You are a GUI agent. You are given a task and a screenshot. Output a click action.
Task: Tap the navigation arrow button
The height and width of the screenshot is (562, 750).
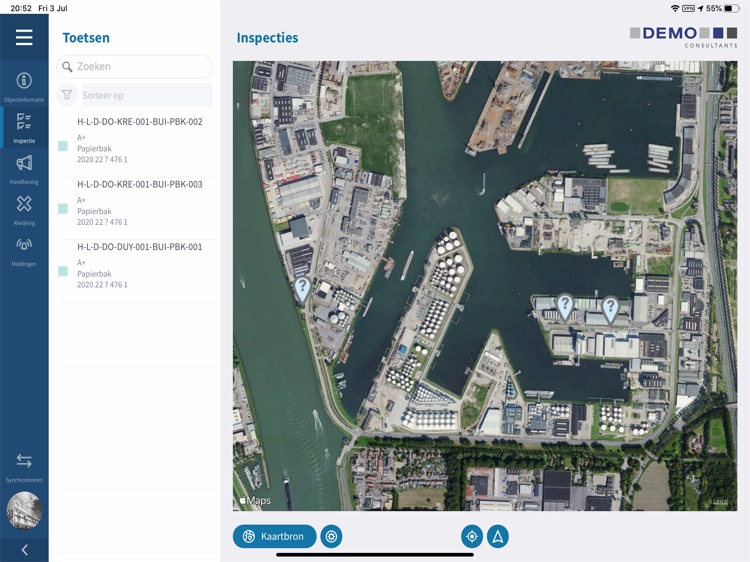[498, 536]
